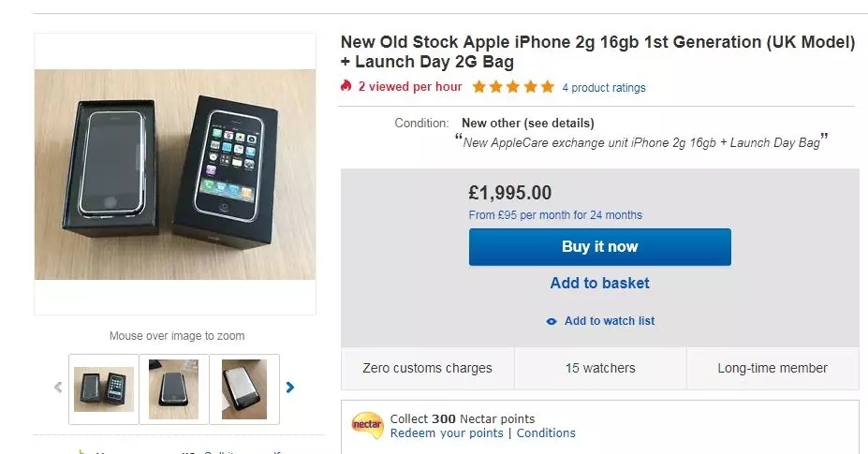
Task: Click the Zero customs charges cell
Action: (x=427, y=368)
